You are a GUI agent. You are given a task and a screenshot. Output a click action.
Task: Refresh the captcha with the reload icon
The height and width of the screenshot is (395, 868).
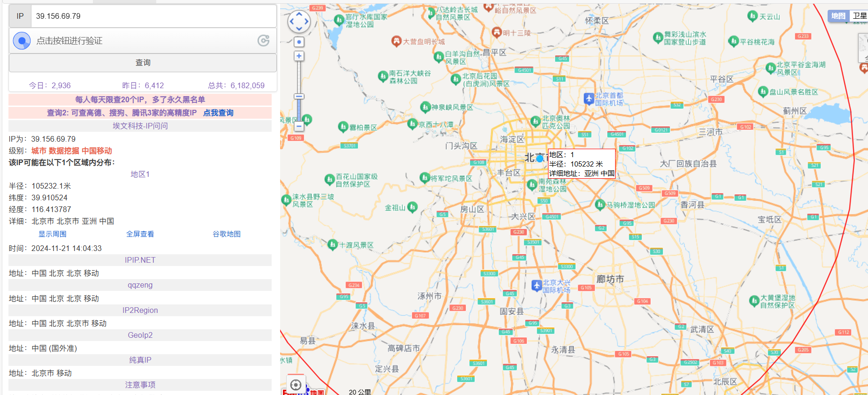263,41
